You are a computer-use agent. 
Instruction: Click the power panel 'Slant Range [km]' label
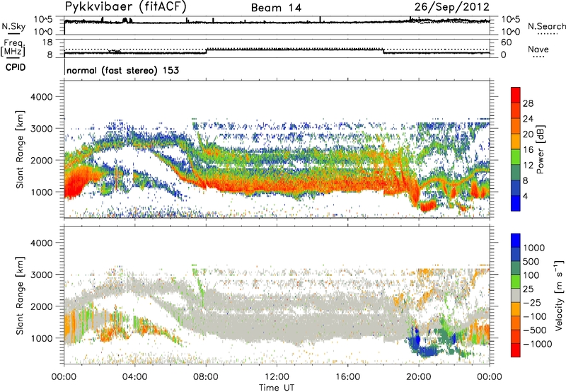20,149
